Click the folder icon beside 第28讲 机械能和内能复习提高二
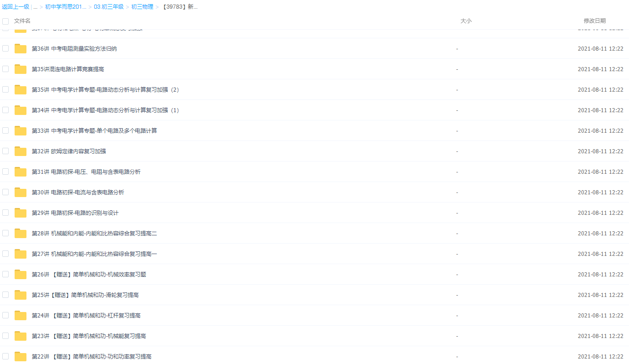 [x=20, y=233]
